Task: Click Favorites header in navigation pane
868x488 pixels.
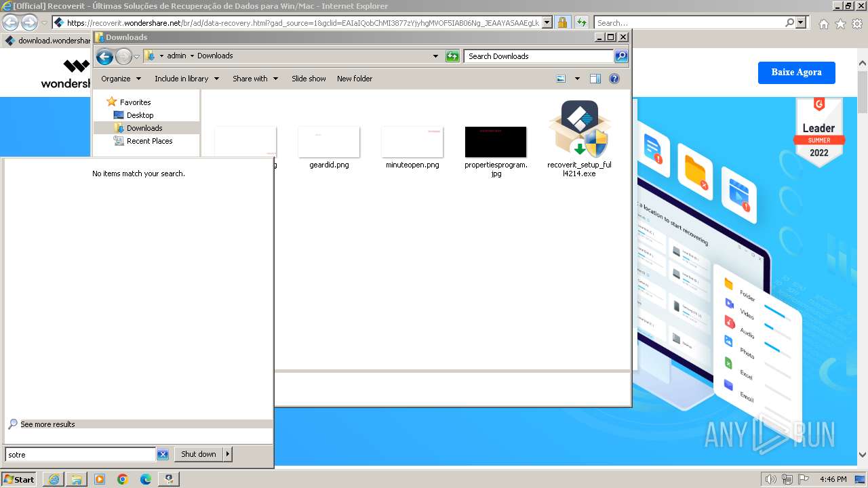Action: 135,102
